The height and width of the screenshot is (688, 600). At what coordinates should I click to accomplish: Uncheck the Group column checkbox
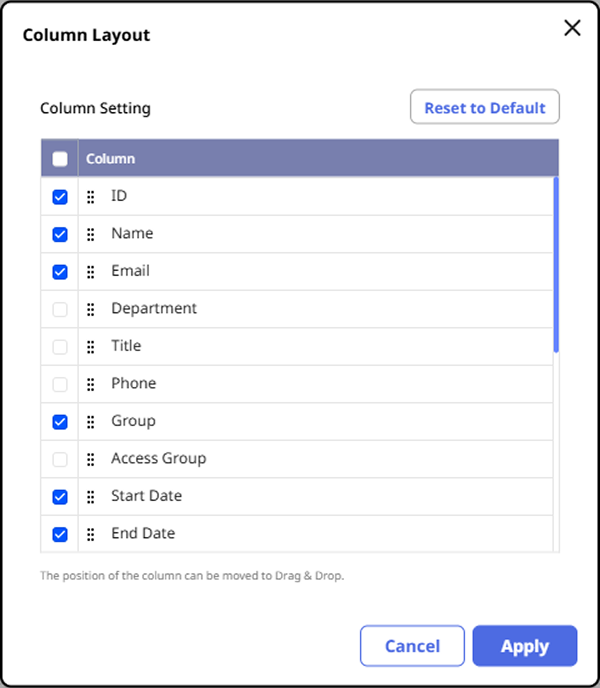pyautogui.click(x=60, y=422)
